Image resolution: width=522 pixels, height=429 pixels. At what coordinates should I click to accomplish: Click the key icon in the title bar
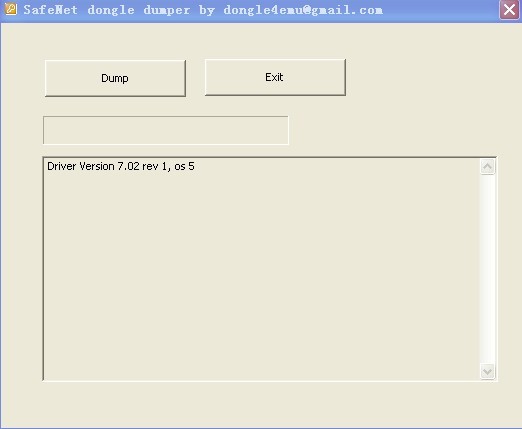pyautogui.click(x=10, y=9)
